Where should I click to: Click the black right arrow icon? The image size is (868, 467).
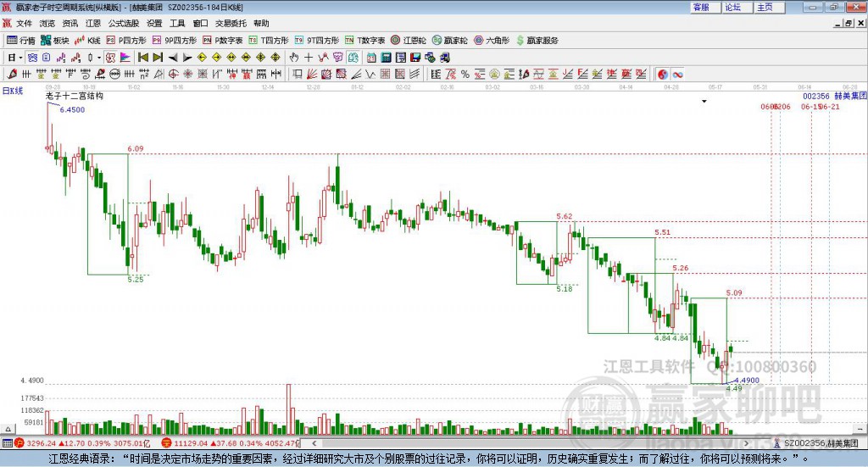(x=187, y=58)
